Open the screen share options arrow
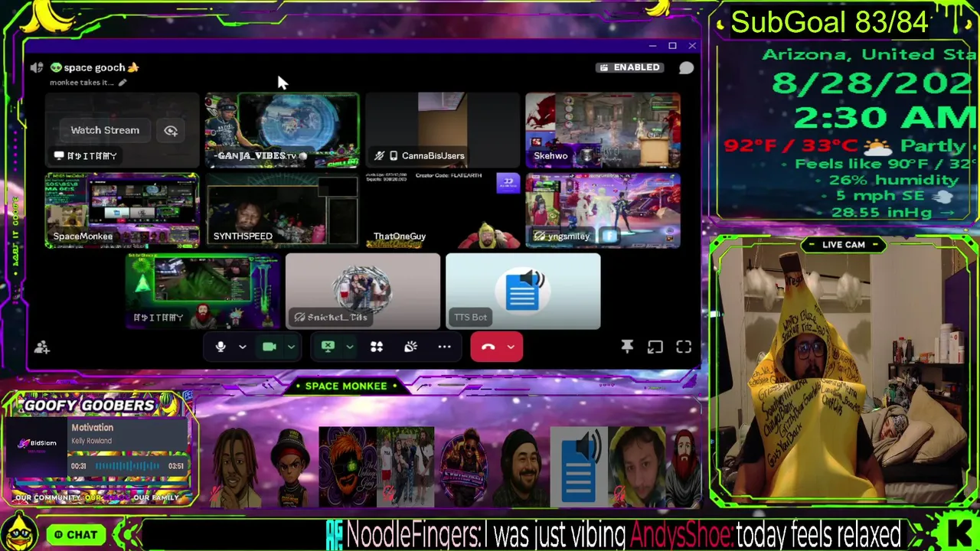Viewport: 980px width, 551px height. tap(349, 347)
